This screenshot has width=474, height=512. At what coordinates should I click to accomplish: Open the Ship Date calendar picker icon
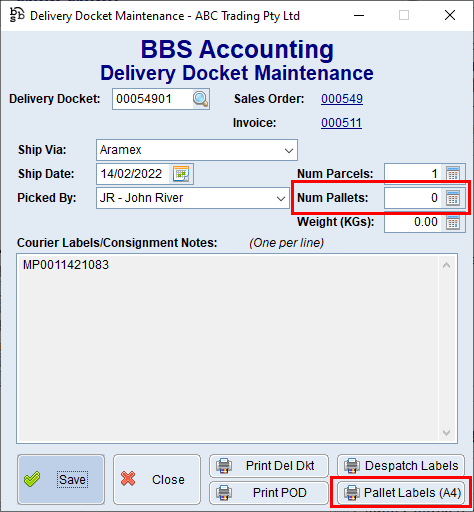tap(181, 174)
